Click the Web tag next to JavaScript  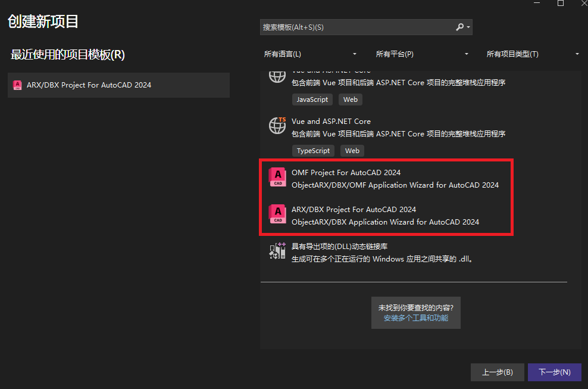tap(351, 99)
